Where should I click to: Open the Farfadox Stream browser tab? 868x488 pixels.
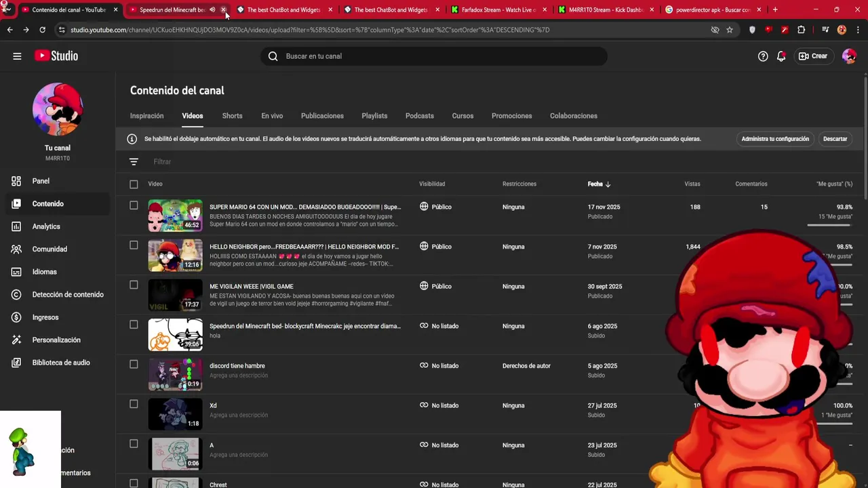[498, 9]
